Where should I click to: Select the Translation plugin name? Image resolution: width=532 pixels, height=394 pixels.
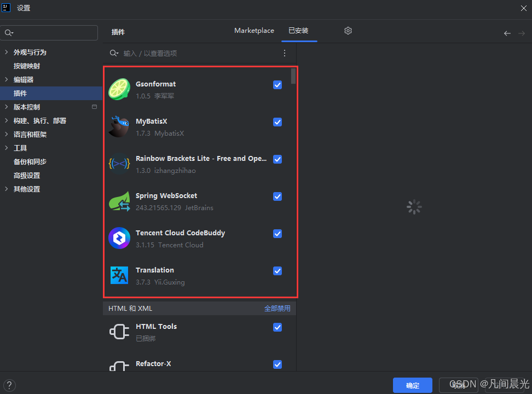tap(155, 270)
